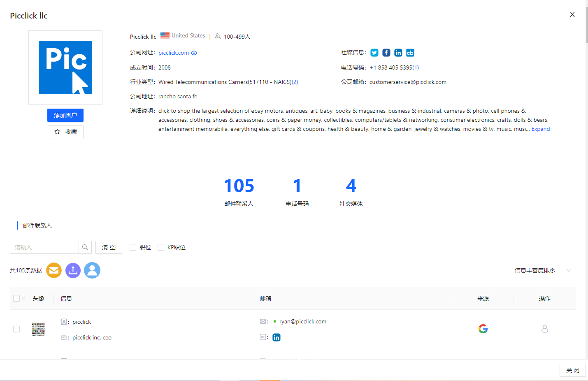Click the orange send email icon
Screen dimensions: 588x381
(54, 270)
